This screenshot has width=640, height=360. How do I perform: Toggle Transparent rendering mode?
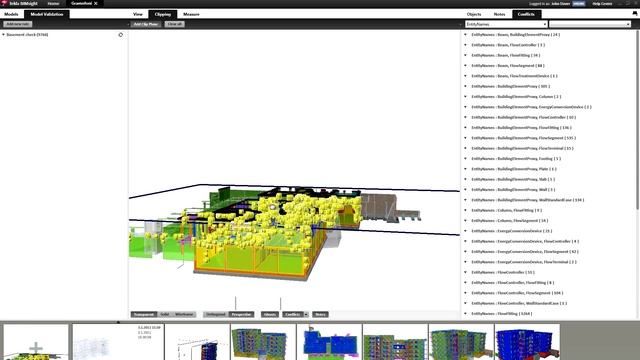[x=144, y=314]
